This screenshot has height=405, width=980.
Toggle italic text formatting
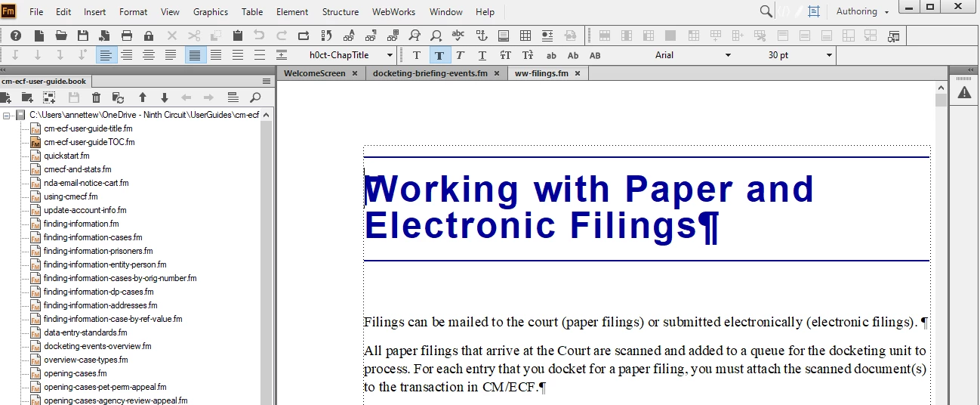point(460,55)
